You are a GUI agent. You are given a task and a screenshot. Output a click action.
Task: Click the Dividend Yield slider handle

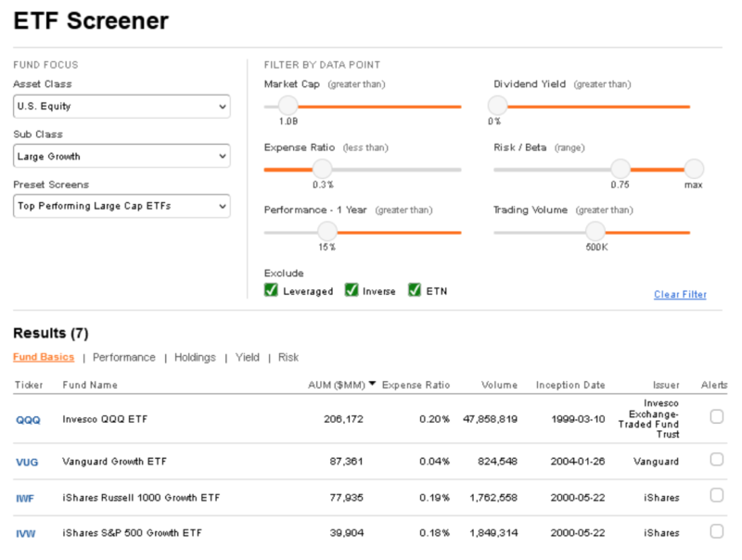coord(497,106)
